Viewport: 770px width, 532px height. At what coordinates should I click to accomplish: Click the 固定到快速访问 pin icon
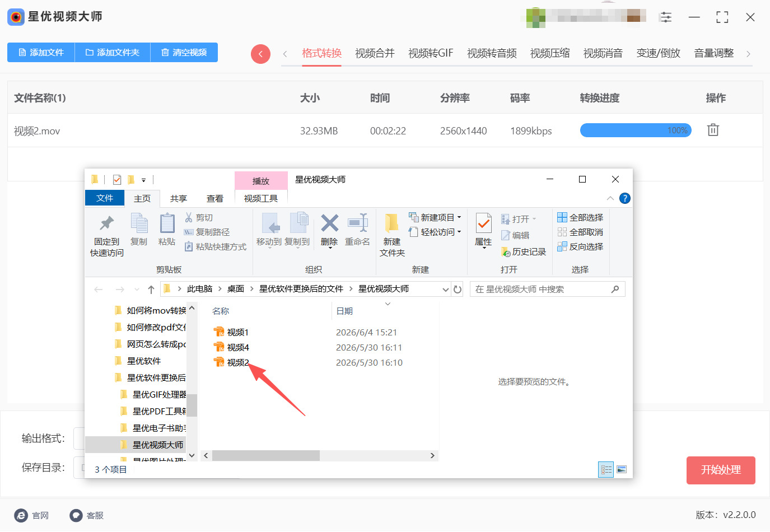[106, 223]
